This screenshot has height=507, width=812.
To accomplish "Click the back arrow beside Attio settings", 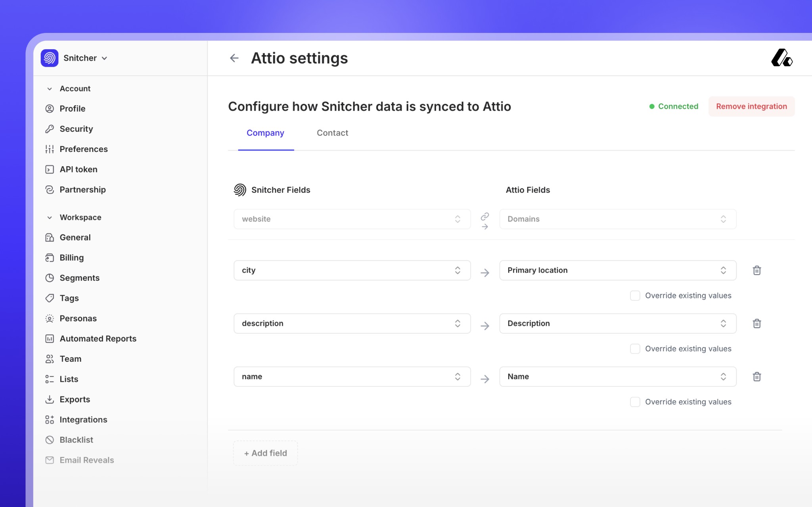I will (234, 58).
